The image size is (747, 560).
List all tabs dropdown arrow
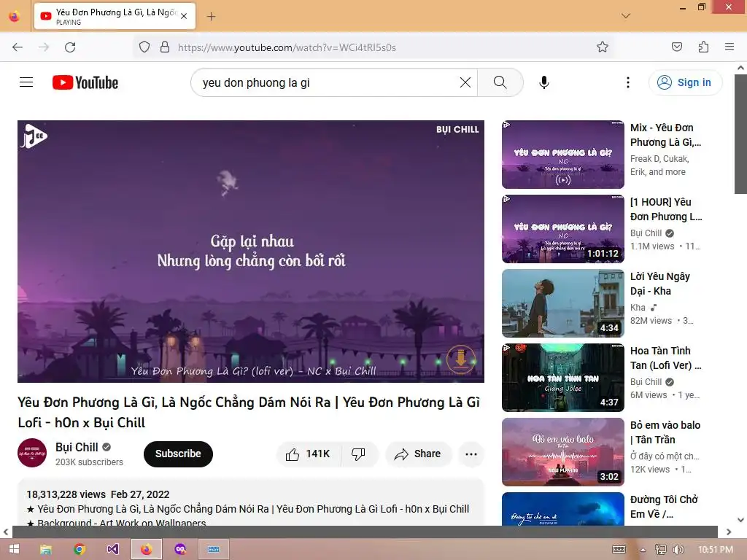point(626,16)
